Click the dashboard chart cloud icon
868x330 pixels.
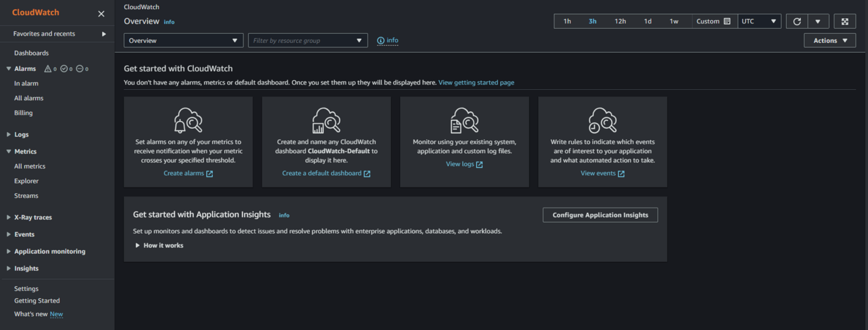pyautogui.click(x=326, y=120)
